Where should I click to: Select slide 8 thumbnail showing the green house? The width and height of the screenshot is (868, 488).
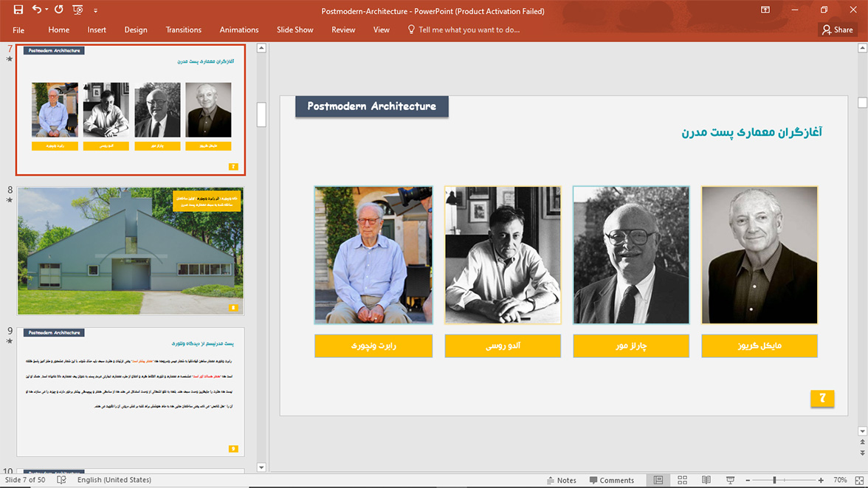pos(131,251)
